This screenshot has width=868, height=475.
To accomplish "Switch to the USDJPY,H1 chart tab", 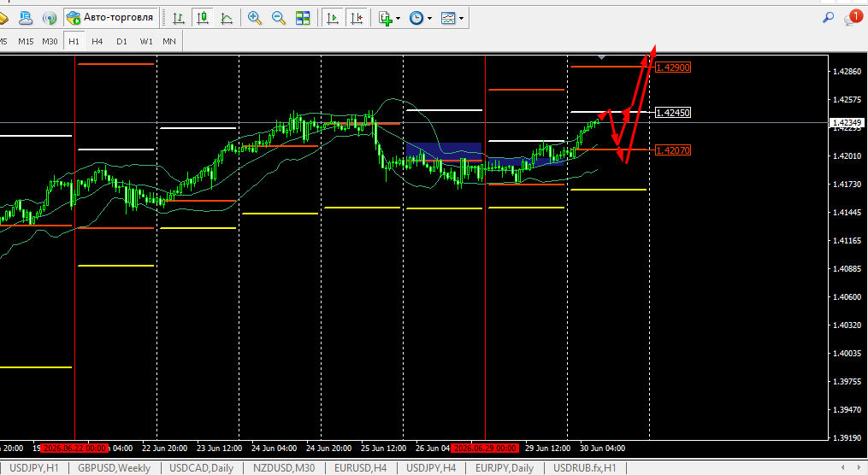I will (33, 468).
